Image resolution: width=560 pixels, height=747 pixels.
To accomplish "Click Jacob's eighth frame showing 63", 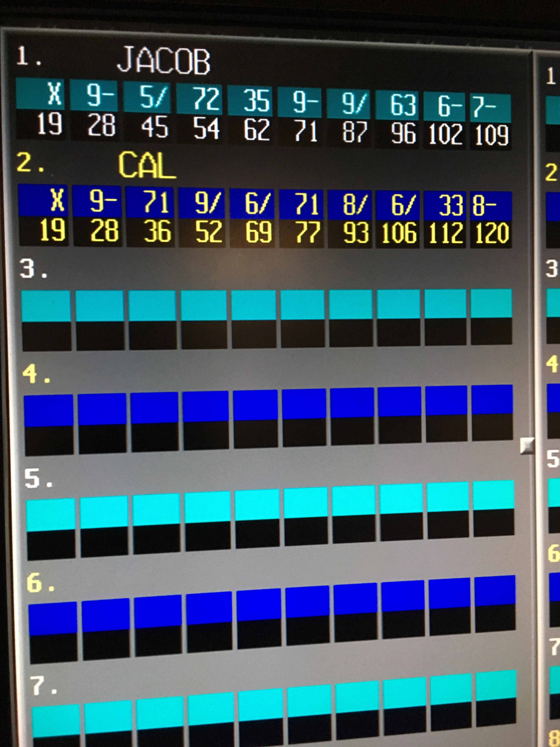I will pyautogui.click(x=403, y=105).
